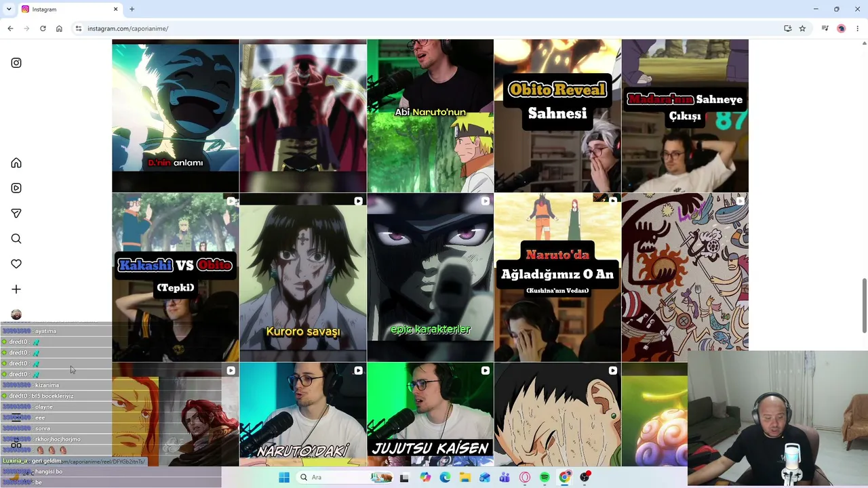
Task: Open Direct messages paper plane icon
Action: click(16, 213)
